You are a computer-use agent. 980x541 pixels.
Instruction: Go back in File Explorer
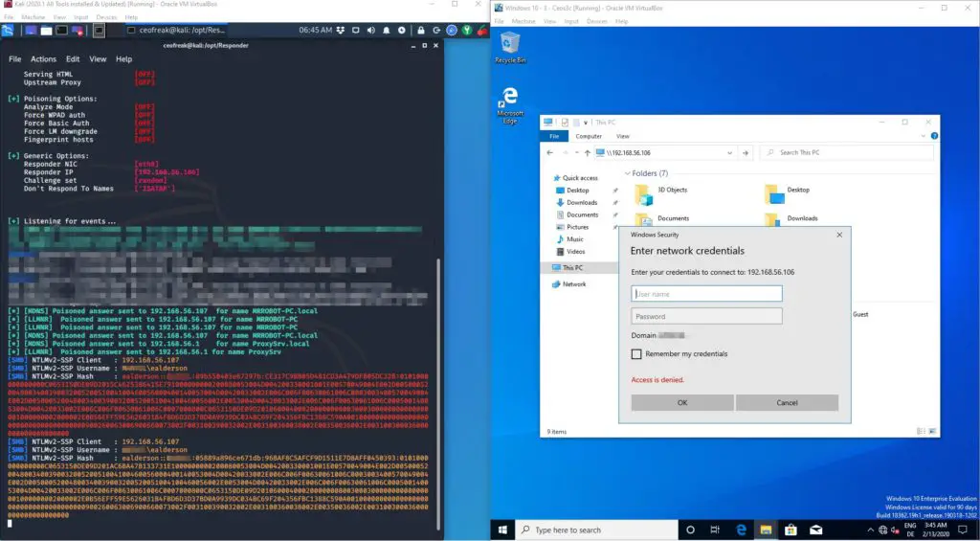[550, 152]
